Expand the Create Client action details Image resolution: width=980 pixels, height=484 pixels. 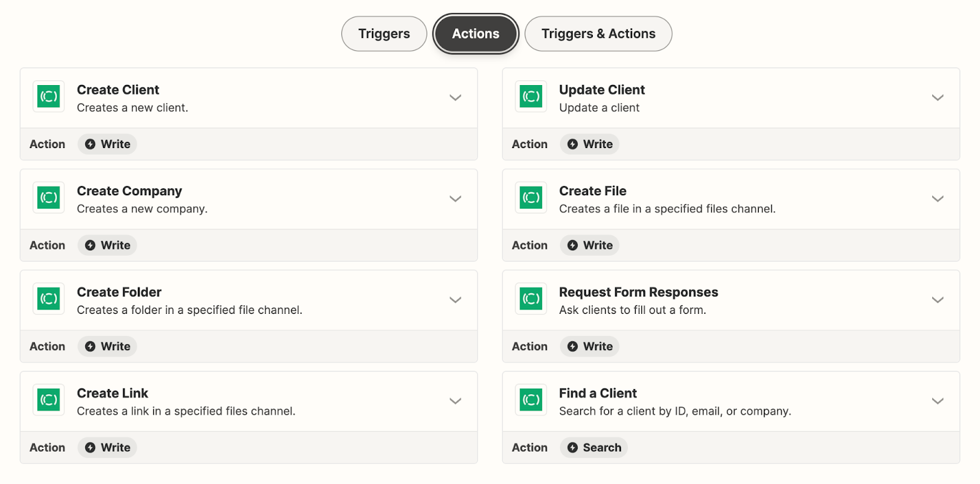(x=455, y=98)
